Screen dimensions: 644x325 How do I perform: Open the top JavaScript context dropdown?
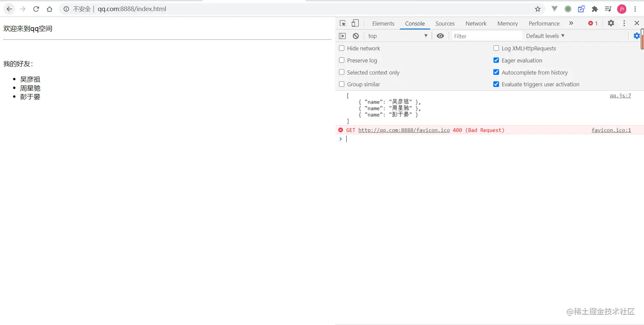pos(398,36)
